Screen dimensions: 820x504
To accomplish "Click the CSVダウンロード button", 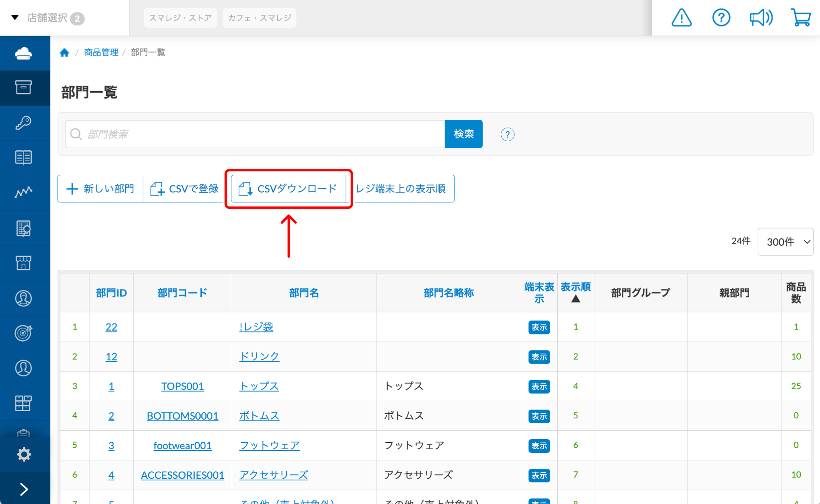I will [288, 189].
